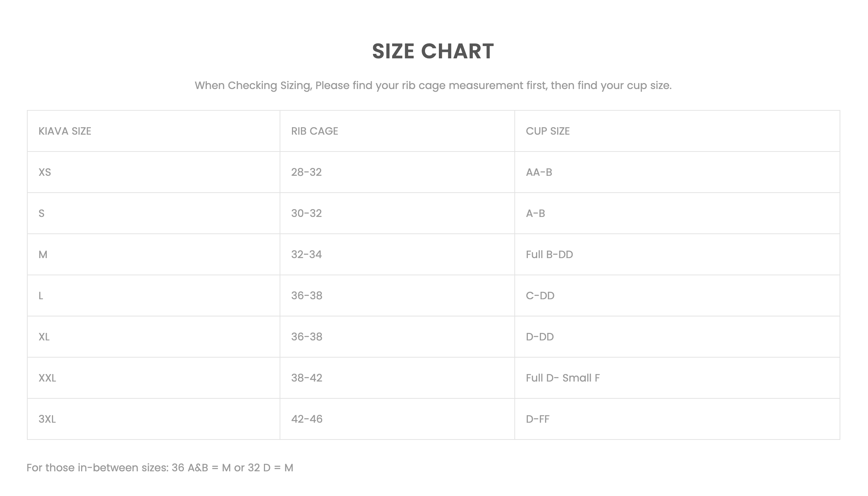Click the Full B-DD cup size cell
Image resolution: width=868 pixels, height=496 pixels.
[549, 255]
